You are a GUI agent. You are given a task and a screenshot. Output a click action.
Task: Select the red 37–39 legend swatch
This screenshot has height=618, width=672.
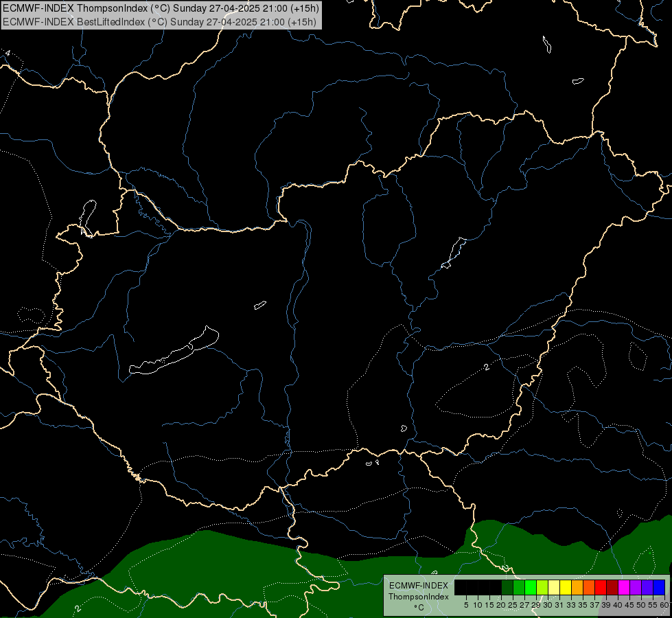(x=601, y=587)
